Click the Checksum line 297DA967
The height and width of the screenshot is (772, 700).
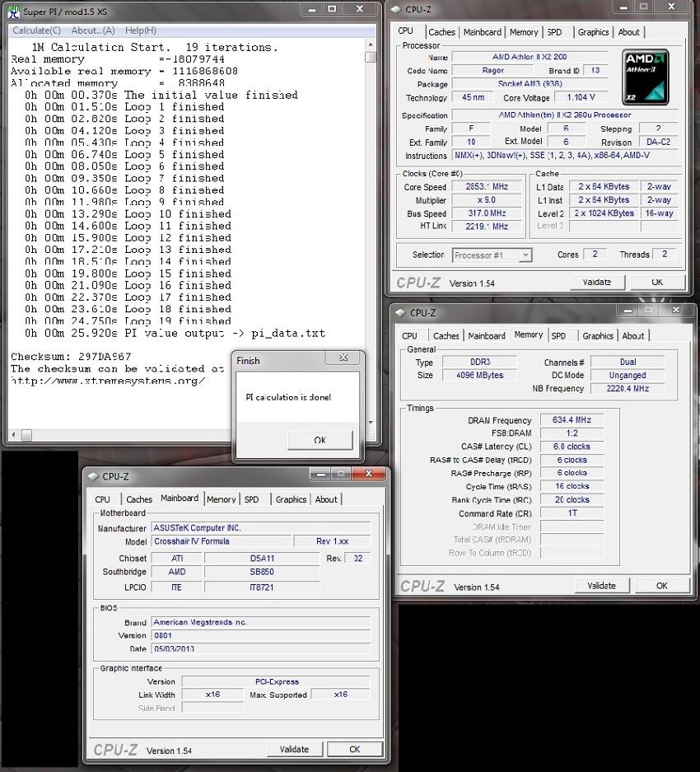click(x=71, y=357)
